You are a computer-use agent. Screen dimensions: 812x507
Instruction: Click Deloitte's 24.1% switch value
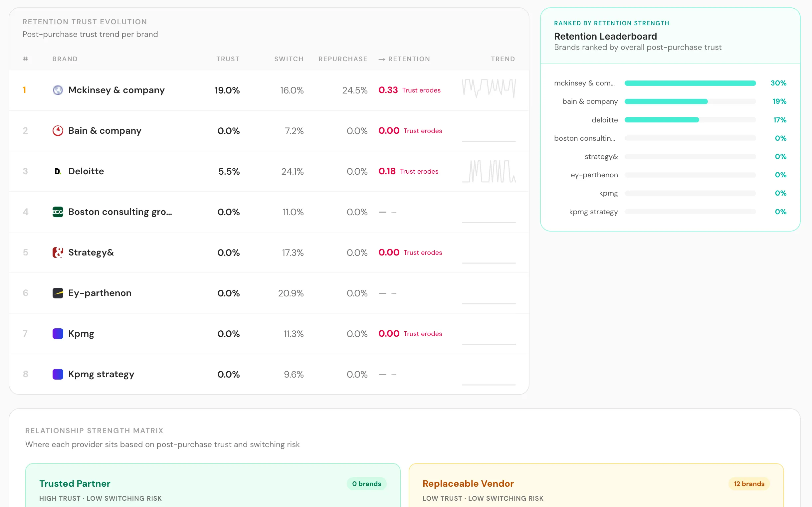[x=293, y=171]
